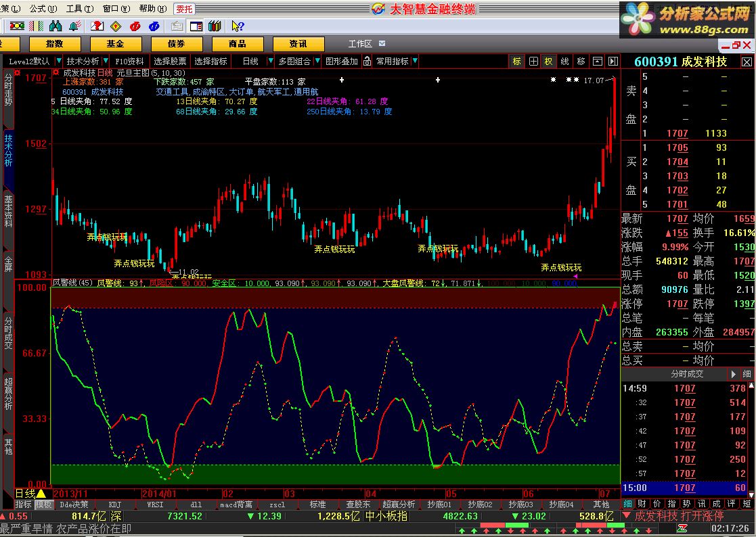756x537 pixels.
Task: Open the 日线 period dropdown arrow
Action: pyautogui.click(x=271, y=61)
